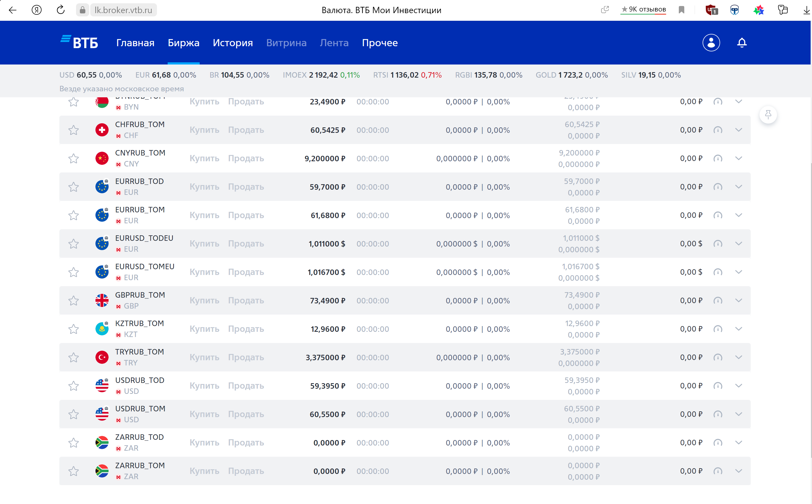Screen dimensions: 812x504
Task: Reload the page with the refresh icon
Action: [x=61, y=10]
